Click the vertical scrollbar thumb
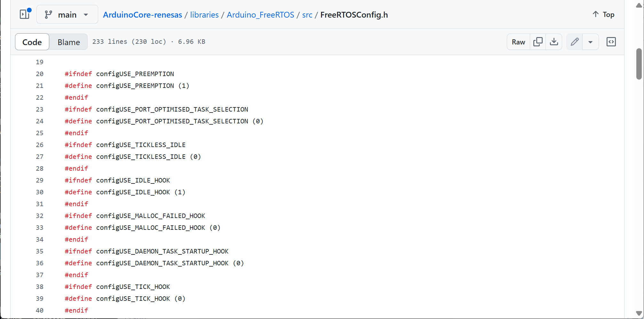This screenshot has height=319, width=644. [639, 64]
